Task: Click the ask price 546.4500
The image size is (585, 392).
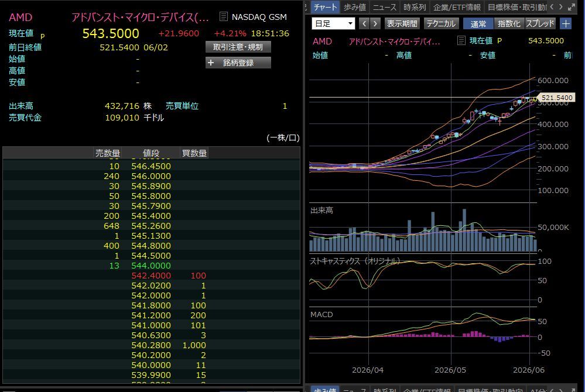Action: 150,166
